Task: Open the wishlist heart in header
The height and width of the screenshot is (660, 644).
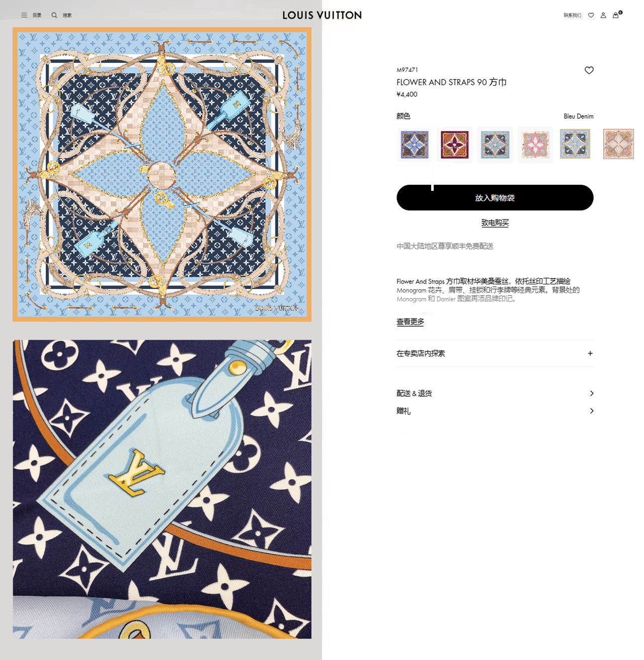Action: (x=591, y=15)
